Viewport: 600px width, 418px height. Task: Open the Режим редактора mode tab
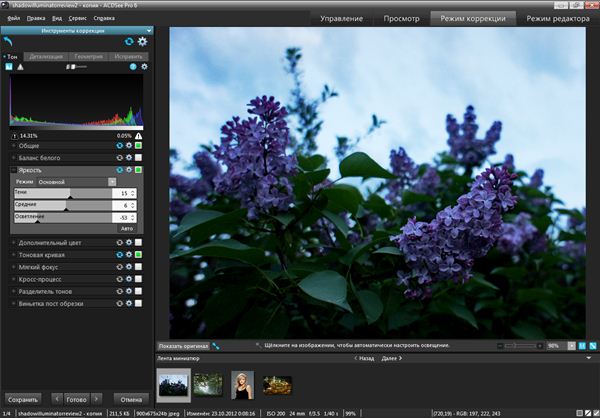coord(559,19)
